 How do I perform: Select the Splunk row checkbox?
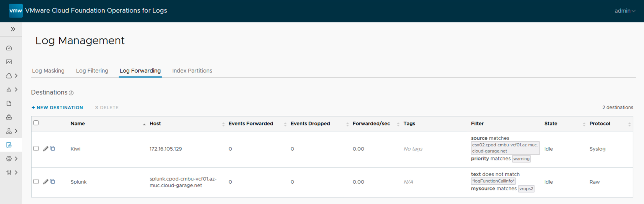click(36, 182)
